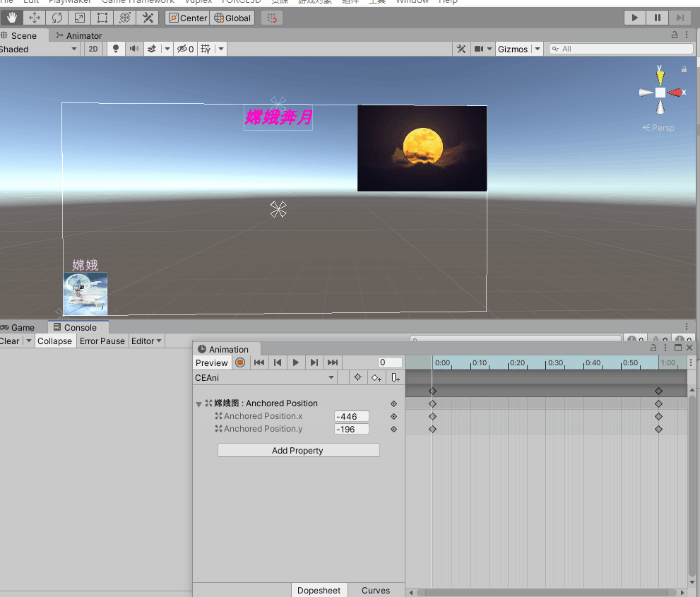Screen dimensions: 700x597
Task: Toggle hidden objects visibility count
Action: click(185, 49)
